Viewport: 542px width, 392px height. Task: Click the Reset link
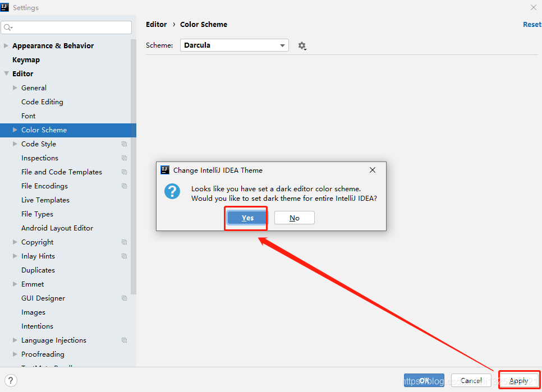(x=532, y=25)
